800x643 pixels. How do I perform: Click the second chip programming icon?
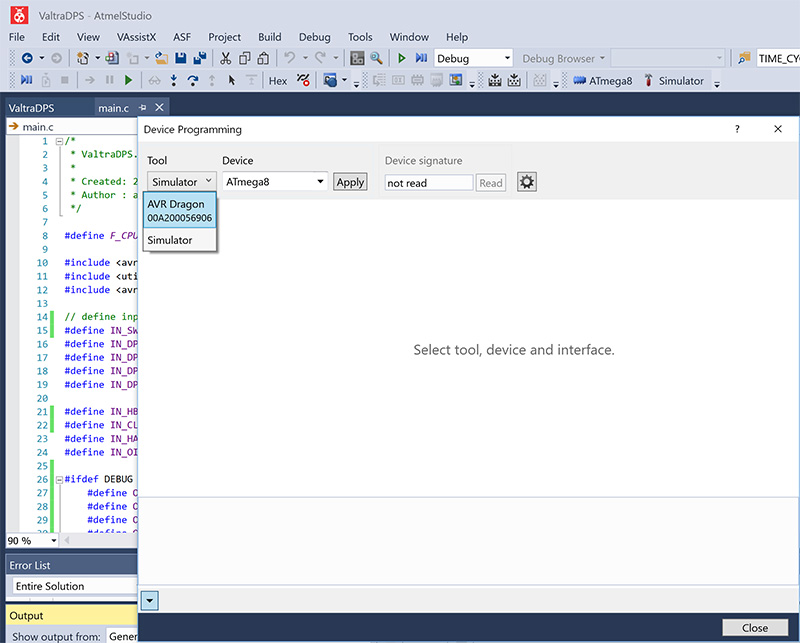click(514, 80)
